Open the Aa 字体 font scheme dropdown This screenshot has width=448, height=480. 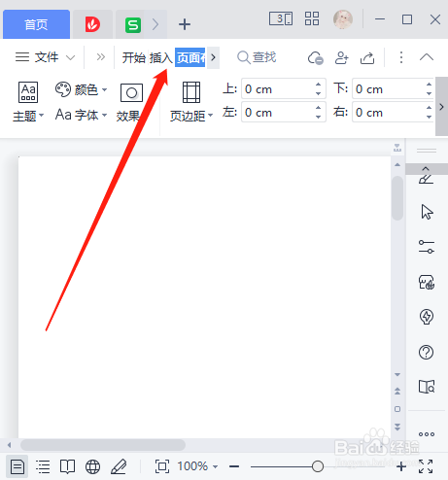click(81, 115)
